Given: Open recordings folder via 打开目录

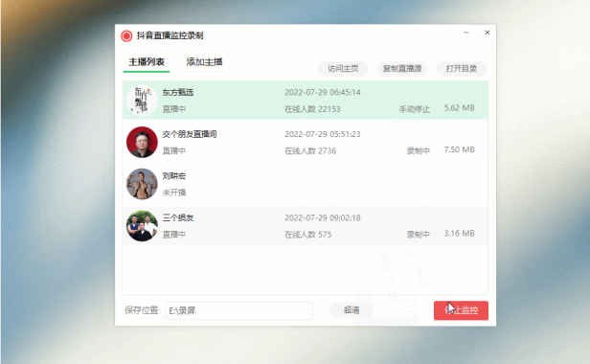Looking at the screenshot, I should pyautogui.click(x=462, y=69).
